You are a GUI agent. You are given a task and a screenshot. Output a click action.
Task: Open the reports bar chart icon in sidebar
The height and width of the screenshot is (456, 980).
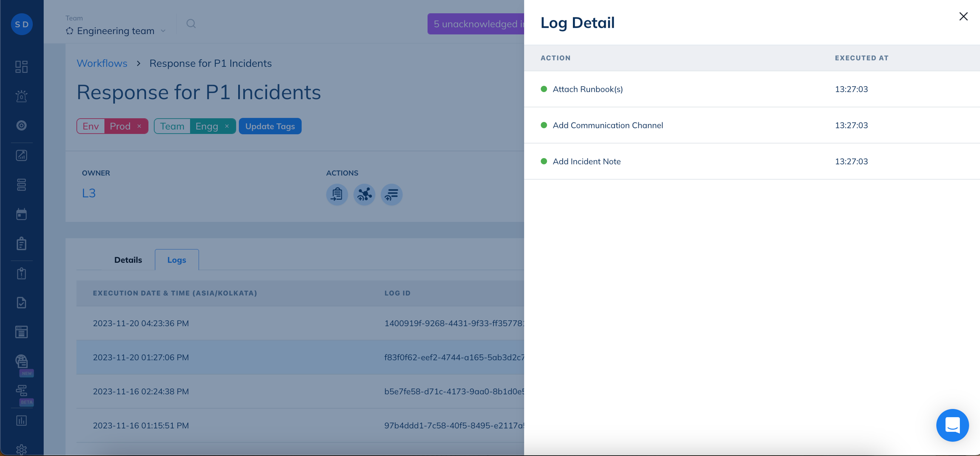point(22,420)
